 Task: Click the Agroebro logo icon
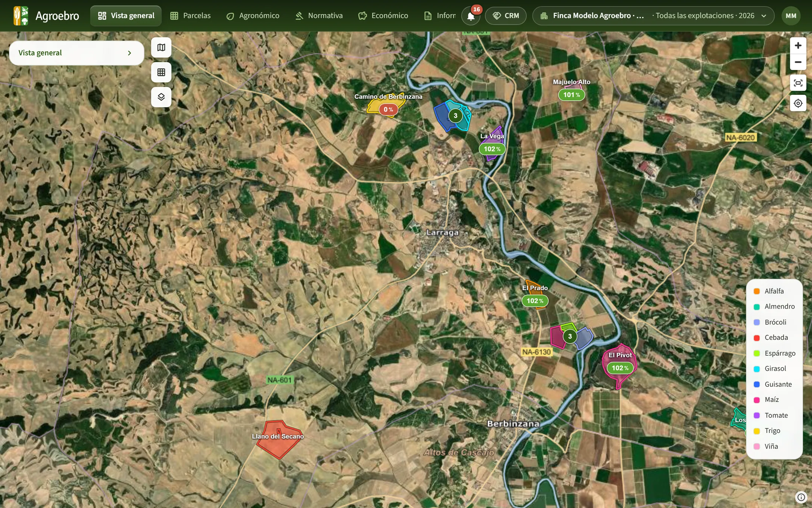(21, 15)
